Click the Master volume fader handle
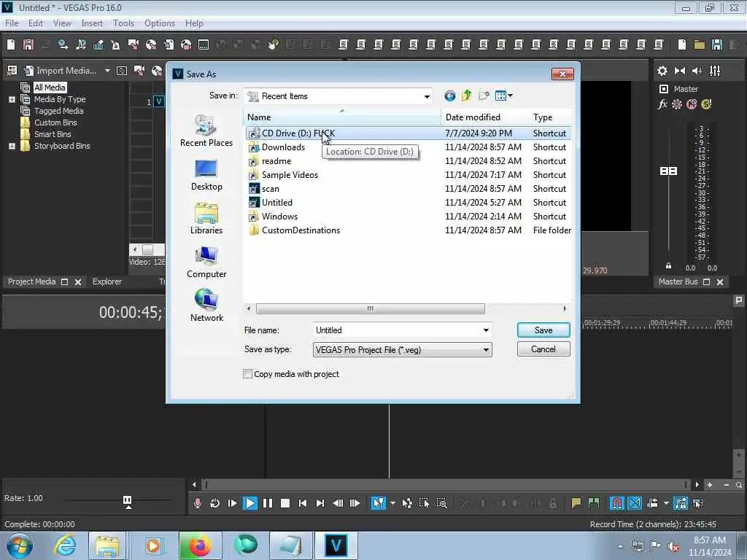747x560 pixels. [668, 171]
